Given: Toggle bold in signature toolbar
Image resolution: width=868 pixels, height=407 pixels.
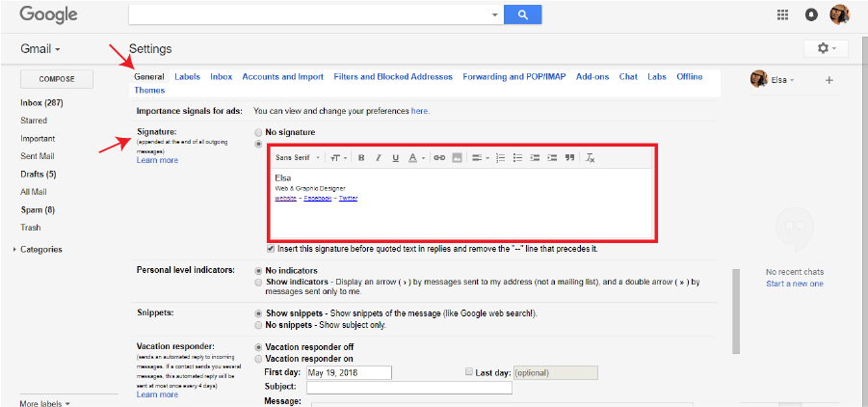Looking at the screenshot, I should click(x=361, y=158).
